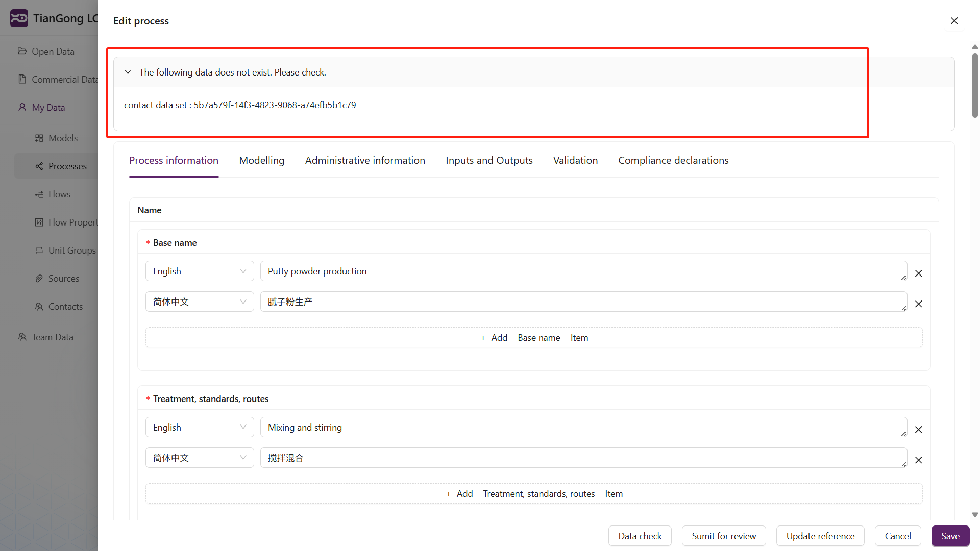Delete the Chinese 腻子粉生产 base name entry
Image resolution: width=980 pixels, height=551 pixels.
pyautogui.click(x=918, y=304)
